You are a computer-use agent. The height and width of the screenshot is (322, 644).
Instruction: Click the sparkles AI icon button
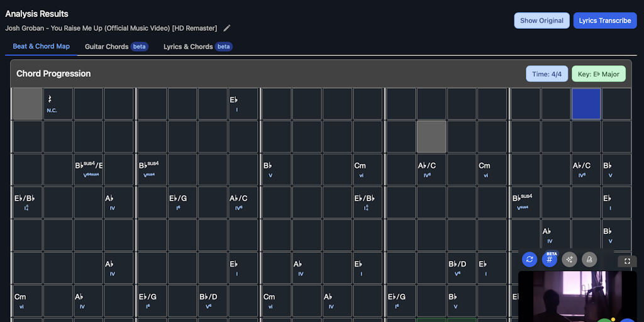pyautogui.click(x=570, y=259)
